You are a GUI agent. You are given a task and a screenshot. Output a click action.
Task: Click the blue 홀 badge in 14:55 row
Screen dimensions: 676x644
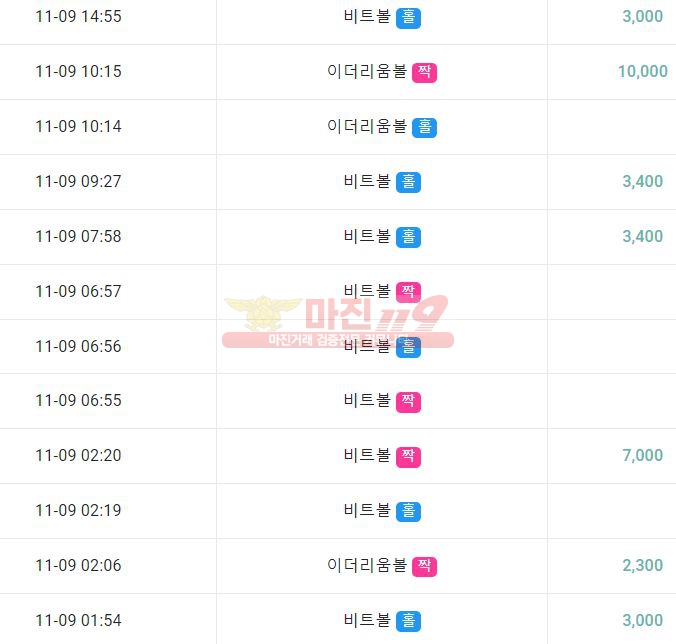(408, 18)
